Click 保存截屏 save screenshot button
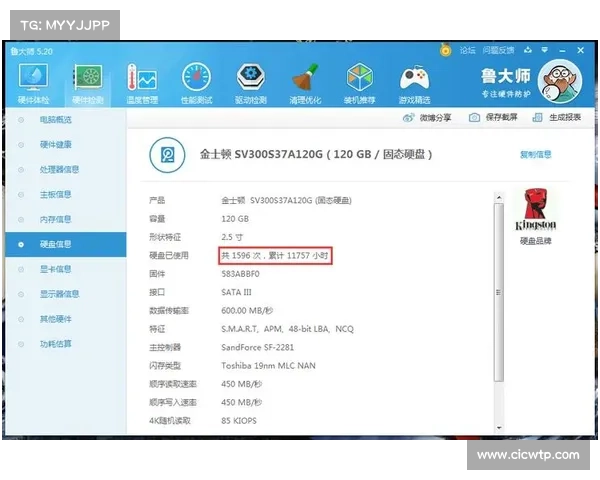 coord(493,117)
